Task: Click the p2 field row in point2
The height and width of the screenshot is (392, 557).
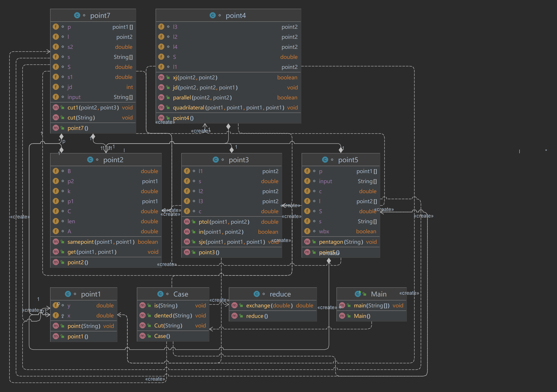Action: 106,181
